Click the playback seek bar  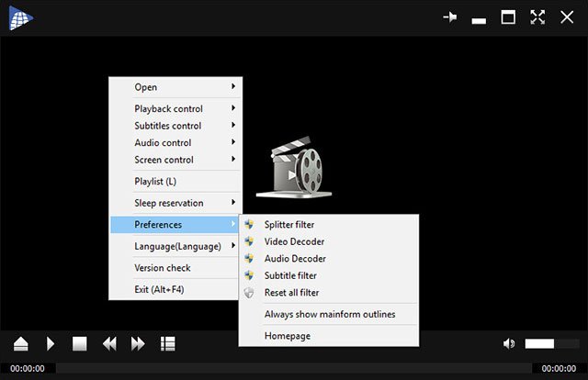pos(294,368)
